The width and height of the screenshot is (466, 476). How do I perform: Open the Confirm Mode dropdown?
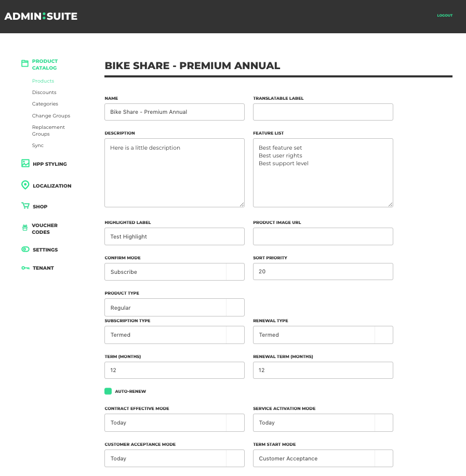point(175,272)
